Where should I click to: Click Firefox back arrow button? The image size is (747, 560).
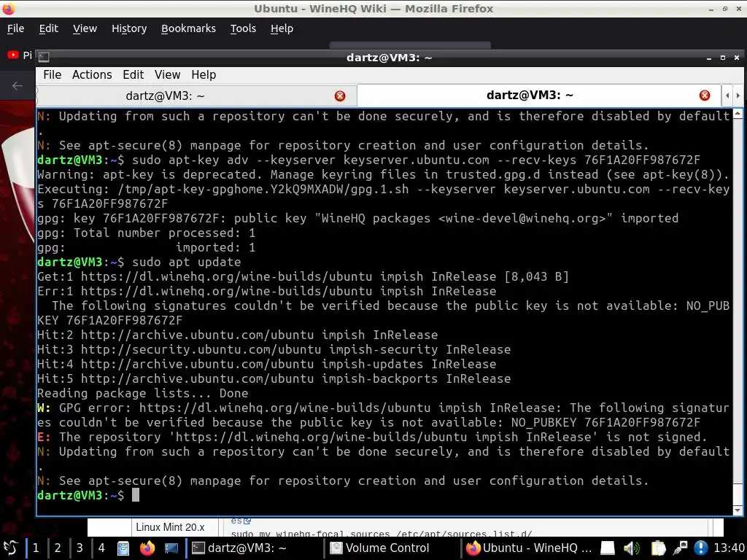click(x=18, y=86)
